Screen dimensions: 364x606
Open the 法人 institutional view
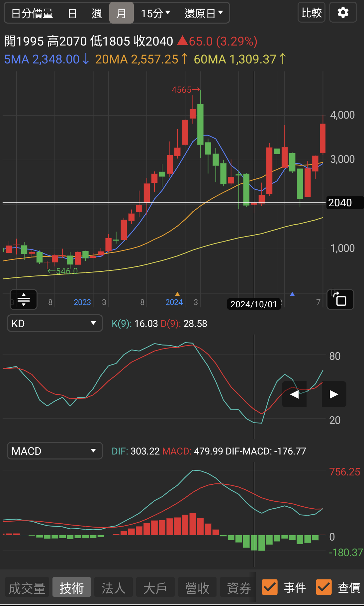tap(114, 588)
